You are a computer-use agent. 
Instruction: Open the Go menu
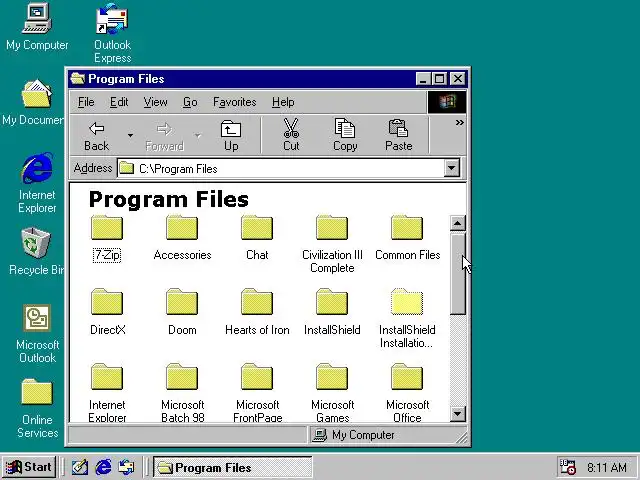coord(190,102)
